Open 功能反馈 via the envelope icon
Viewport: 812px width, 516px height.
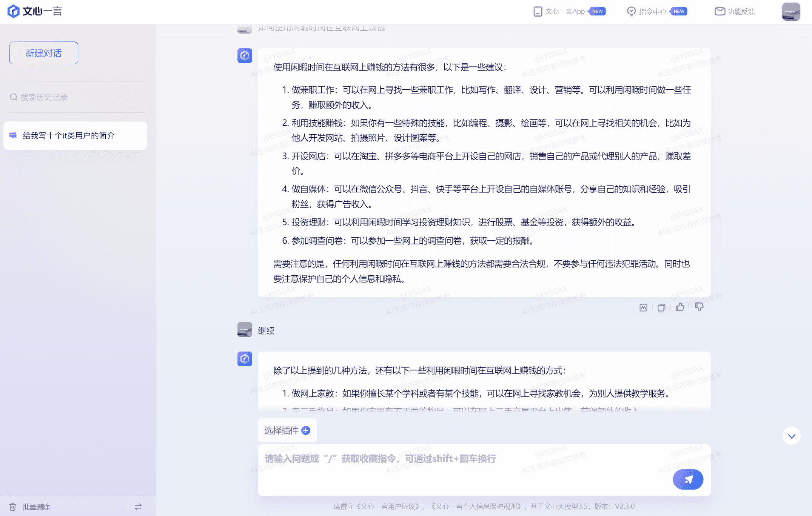click(719, 11)
